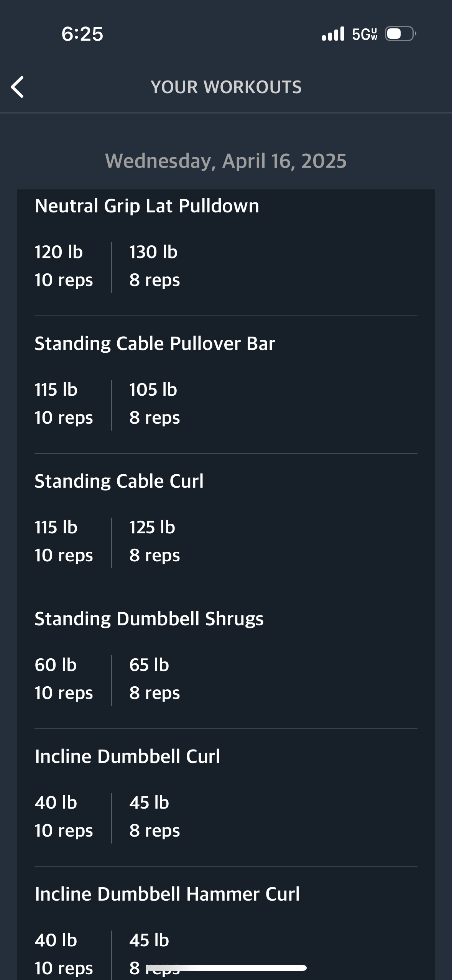Screen dimensions: 452x980
Task: Select the 125 lb cable curl set
Action: (155, 541)
